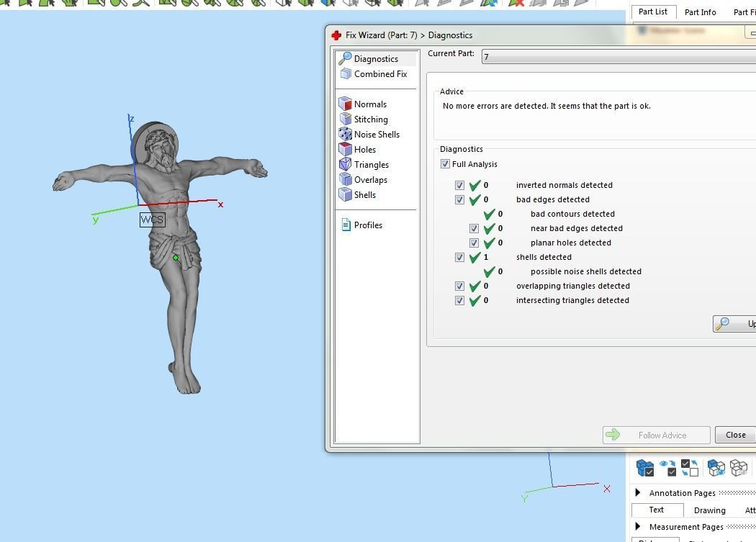Open the Current Part dropdown
The height and width of the screenshot is (542, 756).
[x=618, y=57]
